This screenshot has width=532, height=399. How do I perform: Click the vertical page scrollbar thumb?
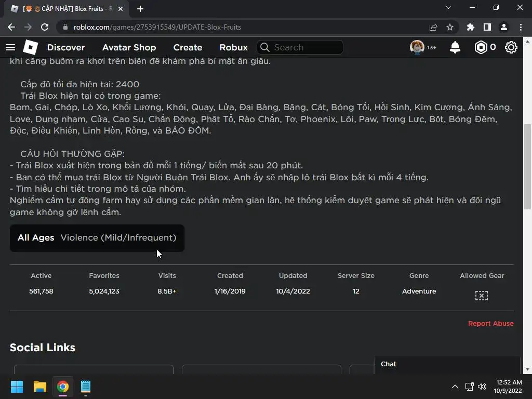(527, 167)
